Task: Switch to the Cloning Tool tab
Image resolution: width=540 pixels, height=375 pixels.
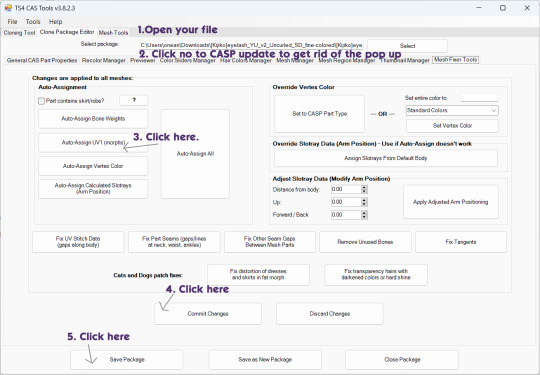Action: (x=19, y=33)
